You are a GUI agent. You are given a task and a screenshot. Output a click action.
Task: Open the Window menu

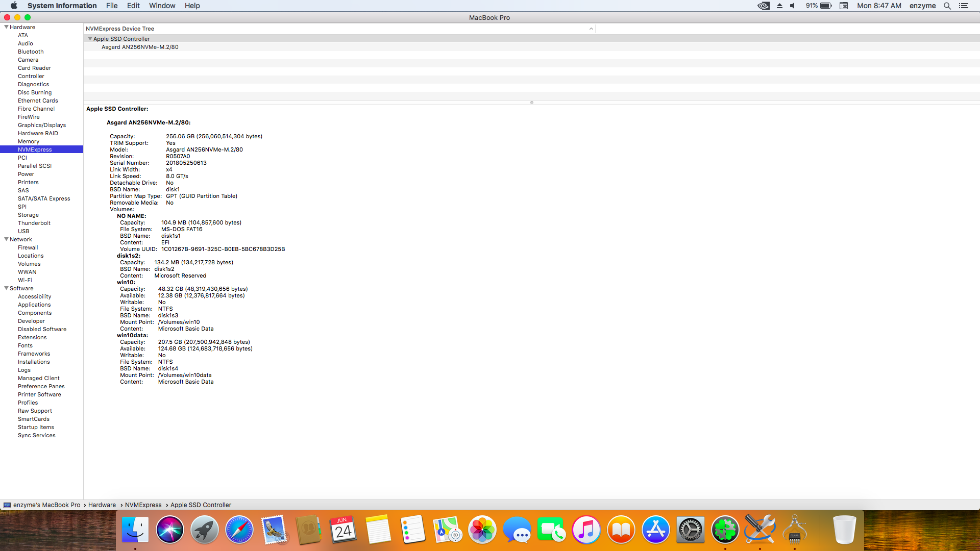tap(162, 6)
